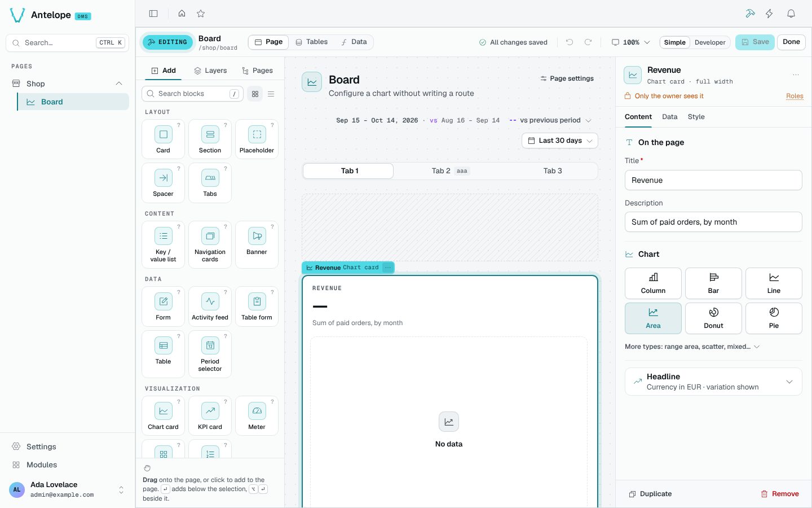The height and width of the screenshot is (508, 812).
Task: Add a Placeholder block
Action: tap(257, 139)
